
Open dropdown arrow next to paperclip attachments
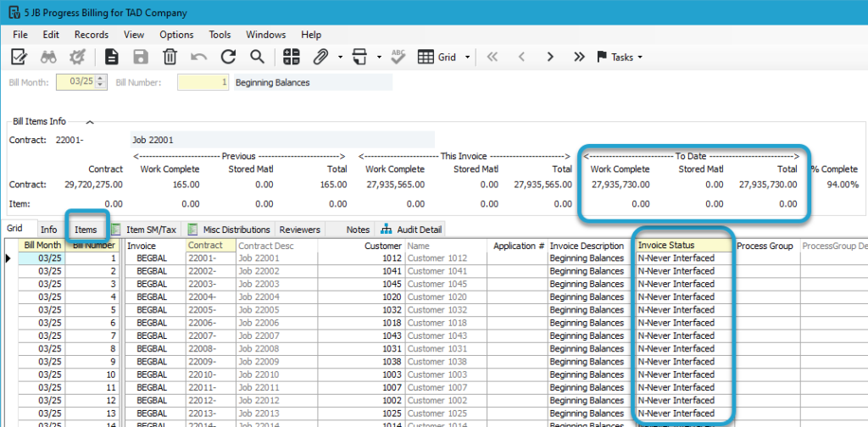(340, 57)
